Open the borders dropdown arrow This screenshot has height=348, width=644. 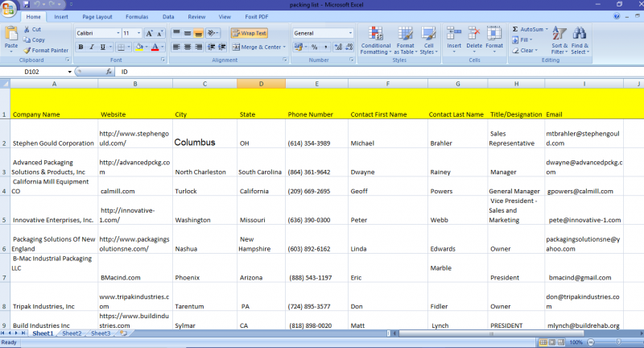129,47
